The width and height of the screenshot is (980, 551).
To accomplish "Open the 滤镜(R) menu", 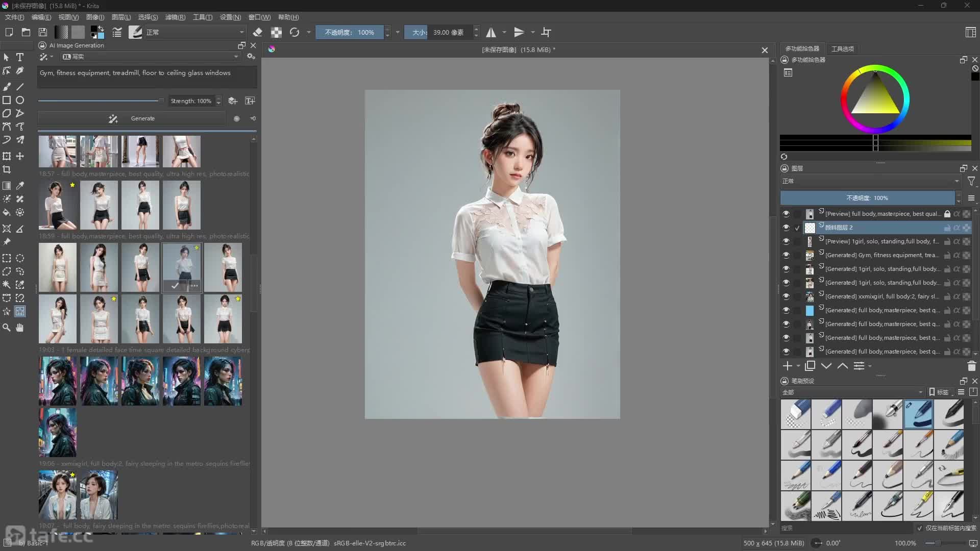I will 175,17.
